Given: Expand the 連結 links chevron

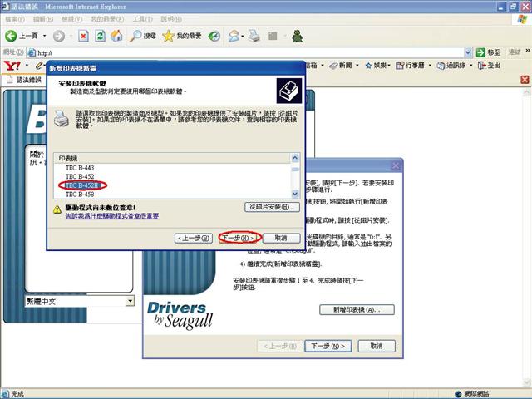Looking at the screenshot, I should tap(528, 51).
